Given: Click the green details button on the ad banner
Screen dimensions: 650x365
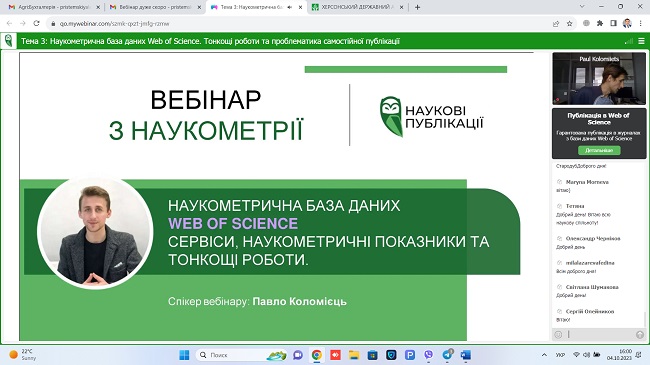Looking at the screenshot, I should [599, 150].
